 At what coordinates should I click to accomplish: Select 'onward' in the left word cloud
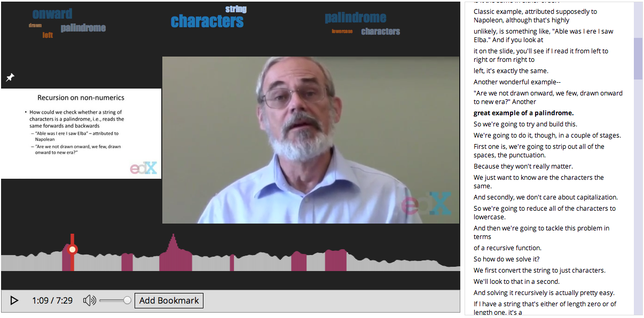(x=52, y=14)
